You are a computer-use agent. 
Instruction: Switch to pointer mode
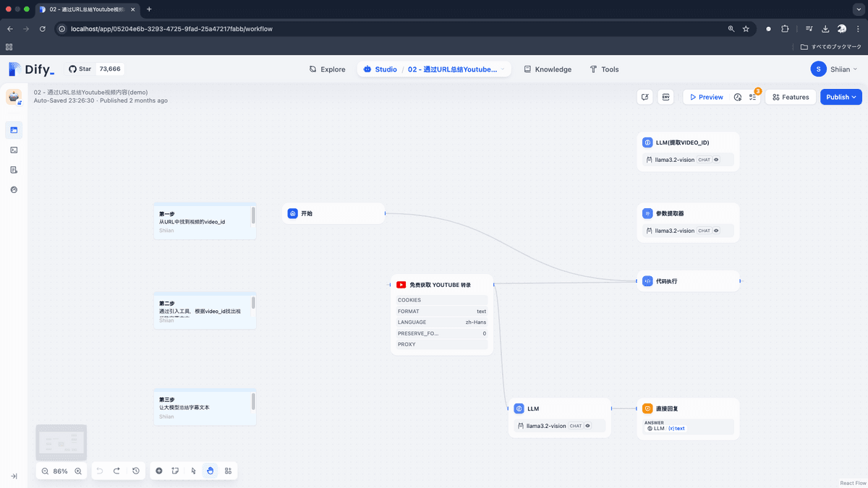tap(193, 471)
